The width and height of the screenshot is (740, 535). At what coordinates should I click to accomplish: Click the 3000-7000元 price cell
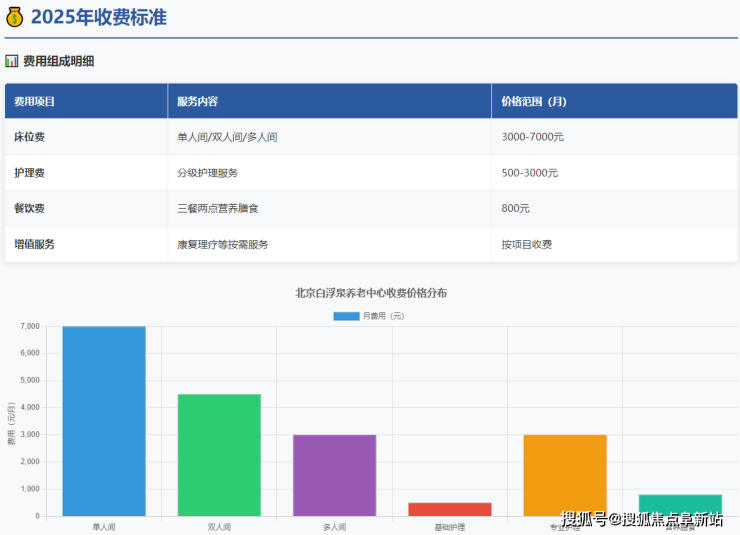[533, 137]
